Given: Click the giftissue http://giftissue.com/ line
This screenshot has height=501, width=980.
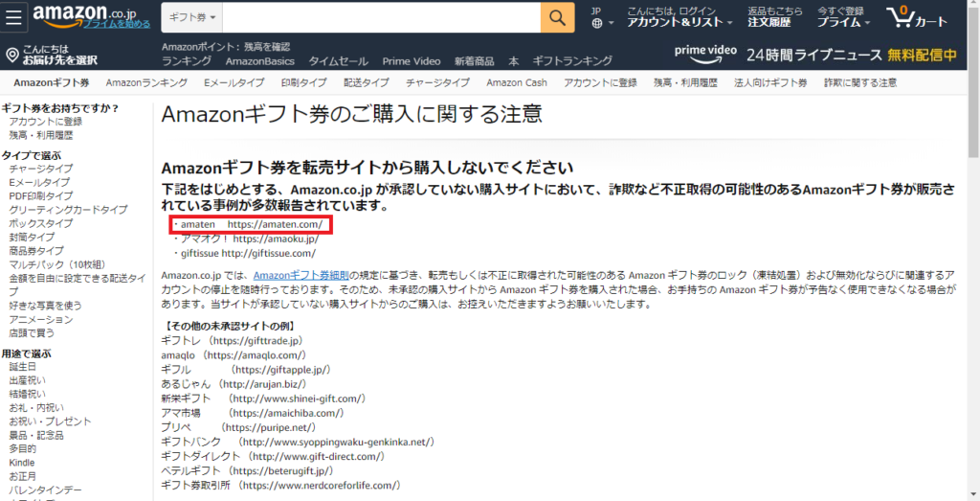Looking at the screenshot, I should [x=244, y=253].
